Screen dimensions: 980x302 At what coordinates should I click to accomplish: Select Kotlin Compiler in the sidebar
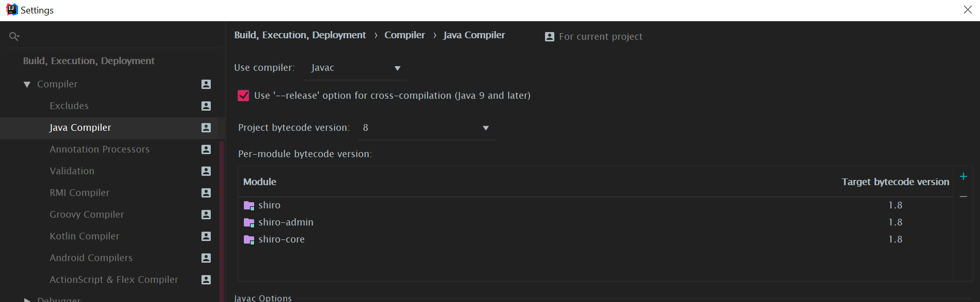[x=84, y=236]
